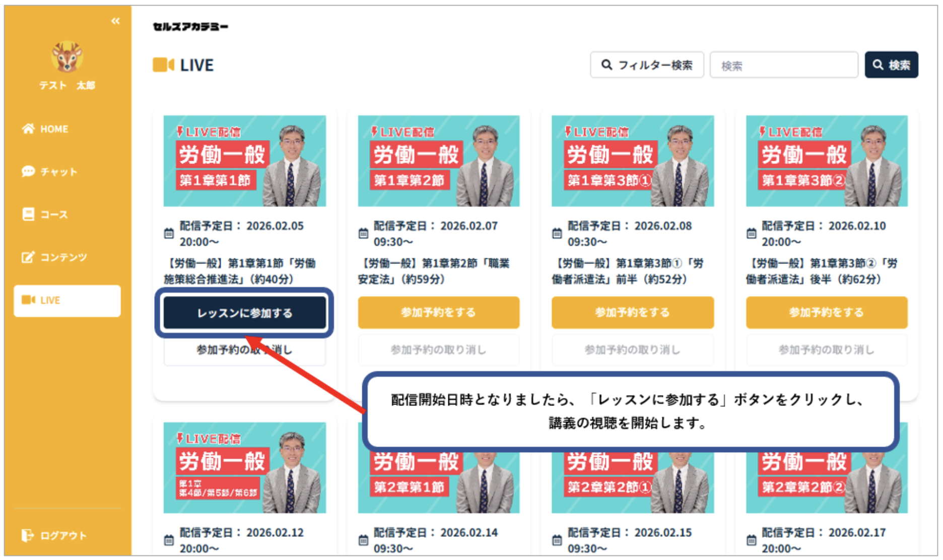Click the calendar icon for 2026.02.07 lesson
943x560 pixels.
[363, 234]
